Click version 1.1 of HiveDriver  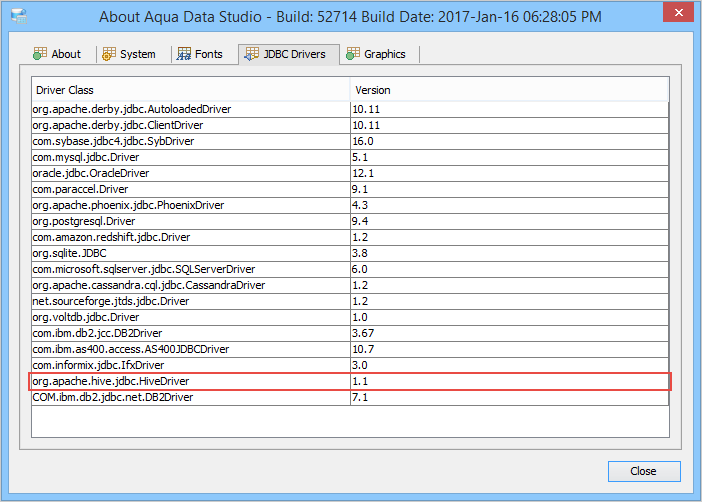tap(360, 382)
